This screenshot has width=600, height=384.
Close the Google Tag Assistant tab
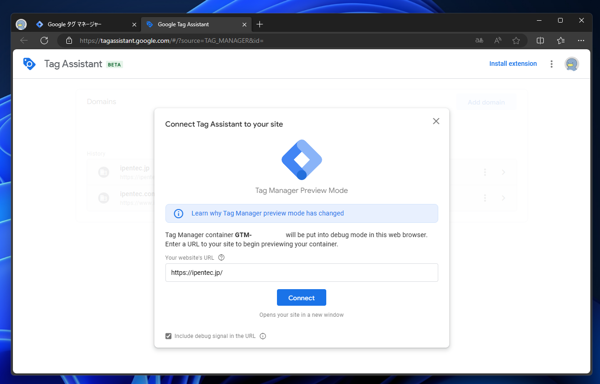(x=245, y=24)
